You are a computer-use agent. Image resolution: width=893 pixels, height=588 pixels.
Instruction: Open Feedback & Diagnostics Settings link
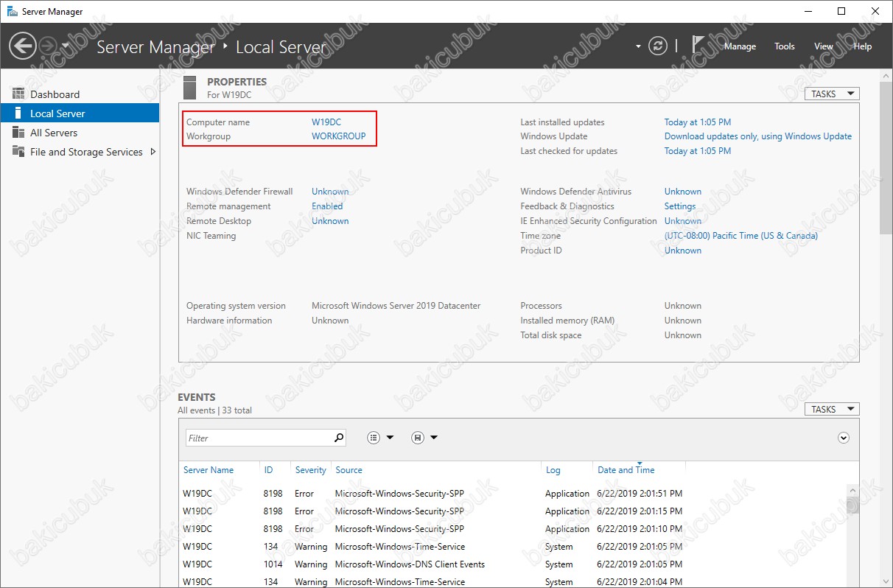click(x=680, y=206)
